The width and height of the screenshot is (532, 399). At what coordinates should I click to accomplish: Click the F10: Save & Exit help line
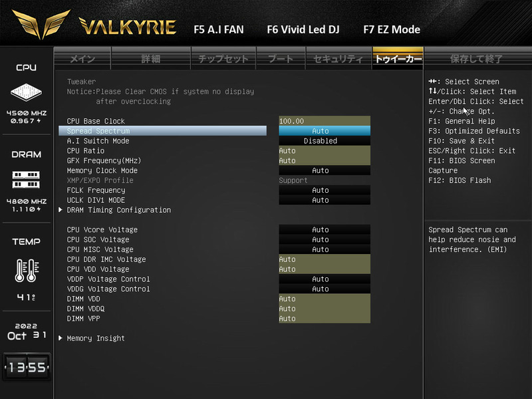click(462, 141)
